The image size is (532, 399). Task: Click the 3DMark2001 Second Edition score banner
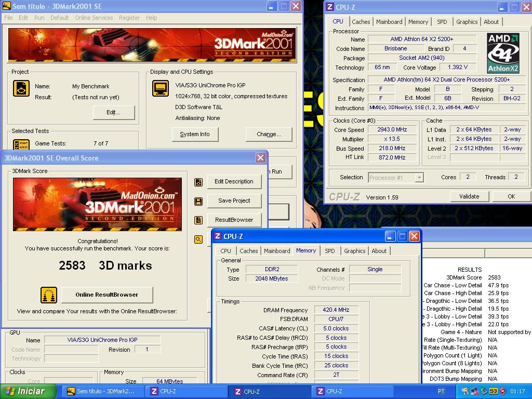coord(97,204)
